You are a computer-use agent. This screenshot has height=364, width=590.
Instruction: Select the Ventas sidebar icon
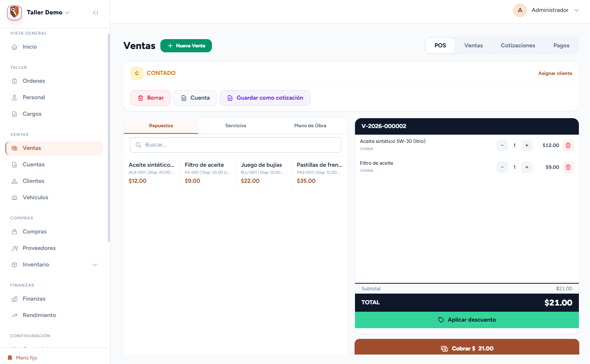tap(14, 148)
